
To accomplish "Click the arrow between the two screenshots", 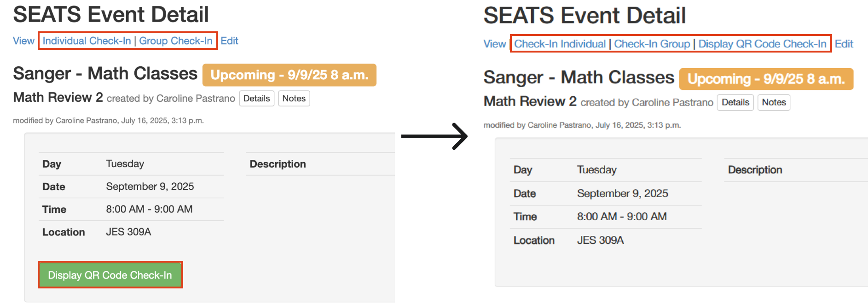I will click(434, 136).
